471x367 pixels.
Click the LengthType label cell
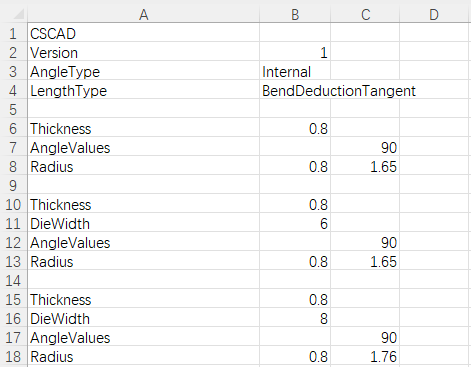143,91
